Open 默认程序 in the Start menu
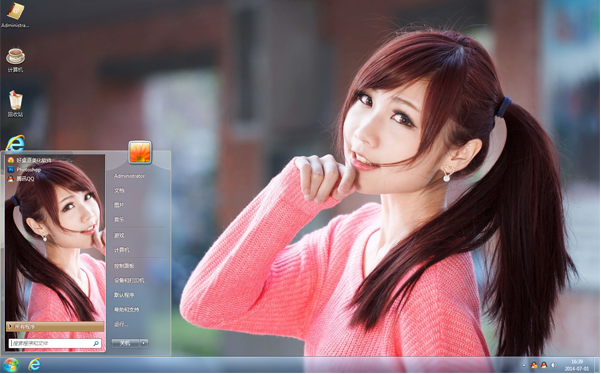Screen dimensions: 601x374 [124, 295]
